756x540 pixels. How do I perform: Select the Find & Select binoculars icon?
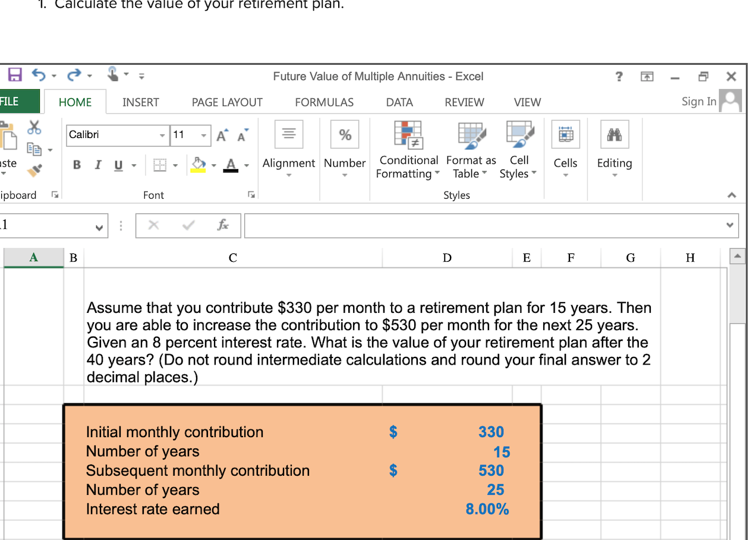point(614,134)
